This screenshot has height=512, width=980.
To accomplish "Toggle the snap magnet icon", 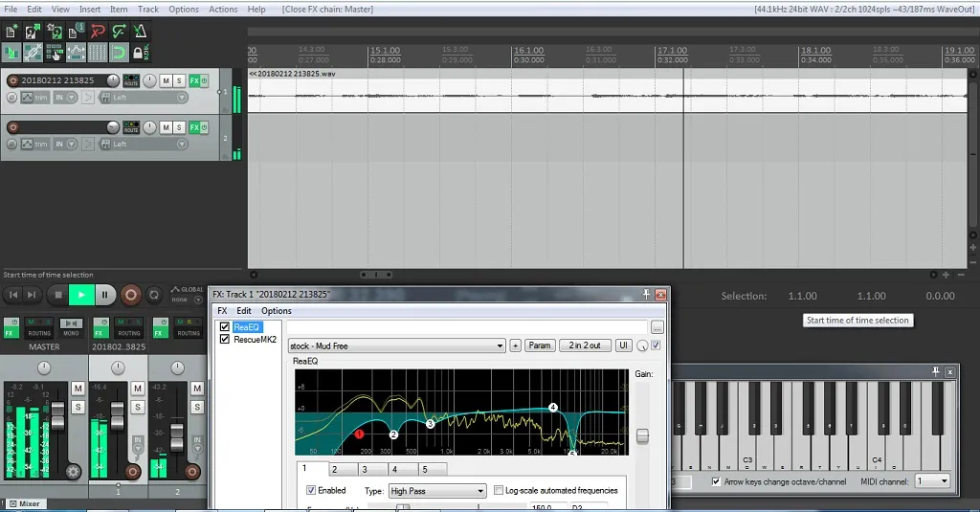I will tap(119, 54).
